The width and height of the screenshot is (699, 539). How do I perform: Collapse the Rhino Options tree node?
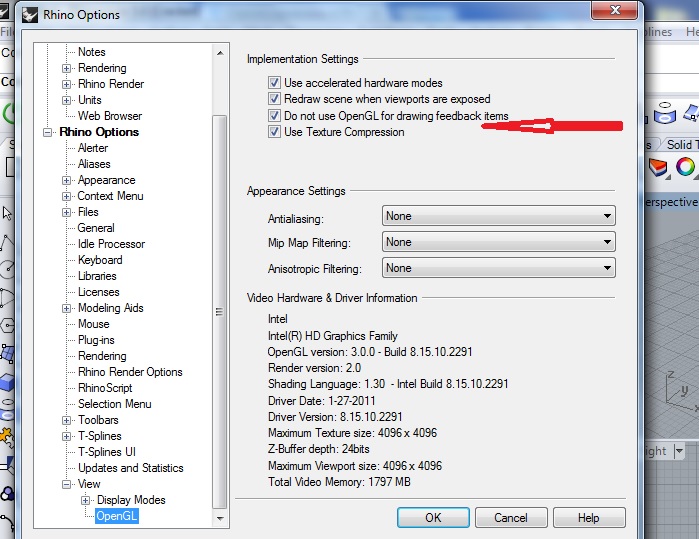pos(47,132)
